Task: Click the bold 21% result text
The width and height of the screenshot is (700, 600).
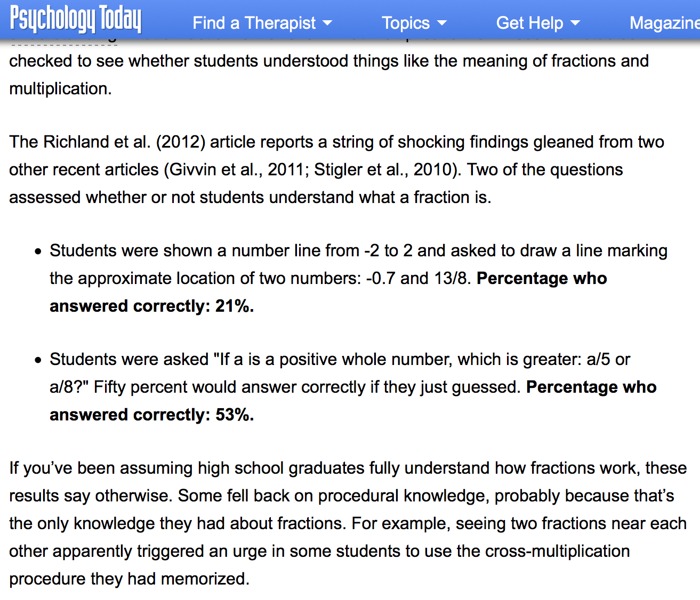Action: point(234,306)
